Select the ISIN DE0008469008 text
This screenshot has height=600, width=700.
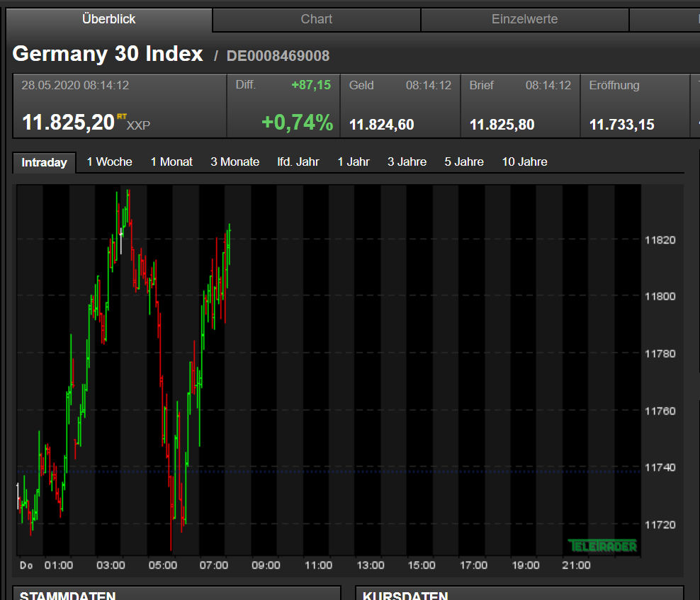tap(278, 55)
